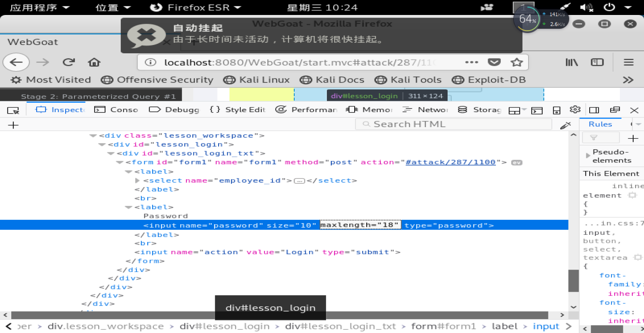Open the Debugger tab
This screenshot has height=333, width=644.
point(174,110)
